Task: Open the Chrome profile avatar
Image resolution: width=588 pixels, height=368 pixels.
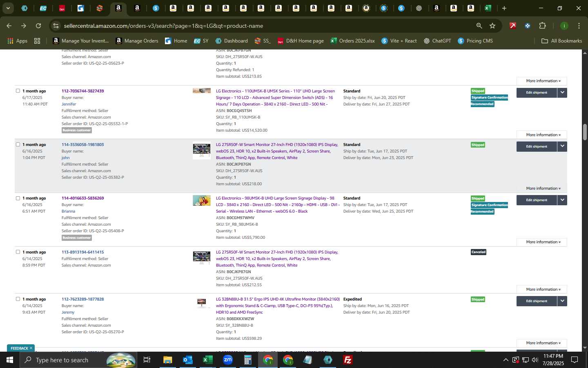Action: [x=564, y=26]
